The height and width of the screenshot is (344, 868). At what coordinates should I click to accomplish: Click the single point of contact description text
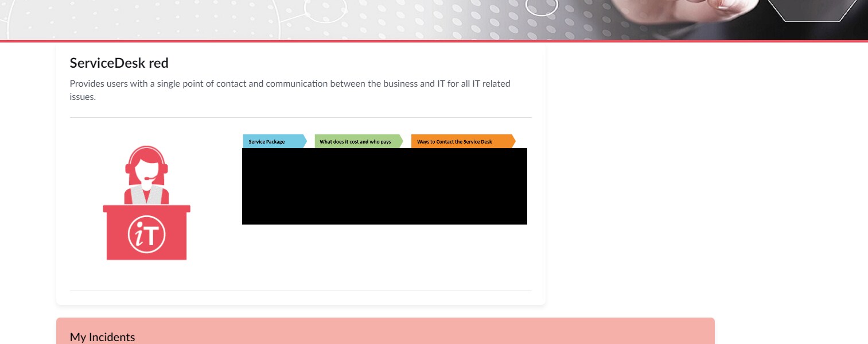[x=290, y=90]
